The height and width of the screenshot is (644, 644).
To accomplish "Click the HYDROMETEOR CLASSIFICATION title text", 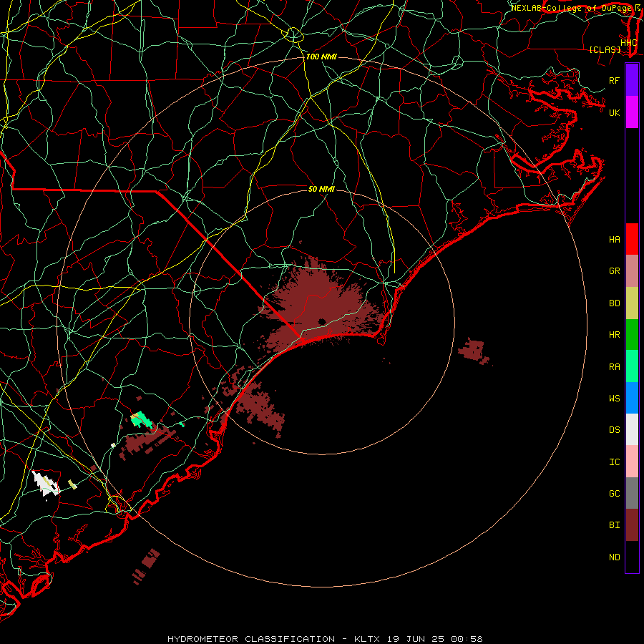I will pyautogui.click(x=251, y=639).
